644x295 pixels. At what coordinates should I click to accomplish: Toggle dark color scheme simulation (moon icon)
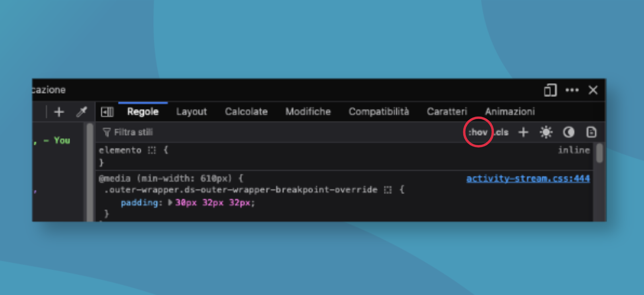tap(568, 132)
